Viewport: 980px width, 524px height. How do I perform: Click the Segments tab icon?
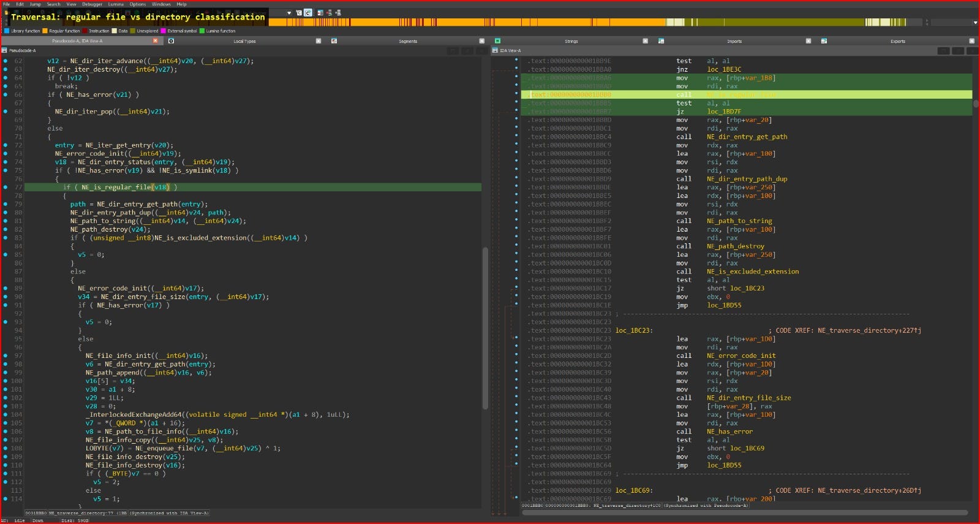coord(334,41)
